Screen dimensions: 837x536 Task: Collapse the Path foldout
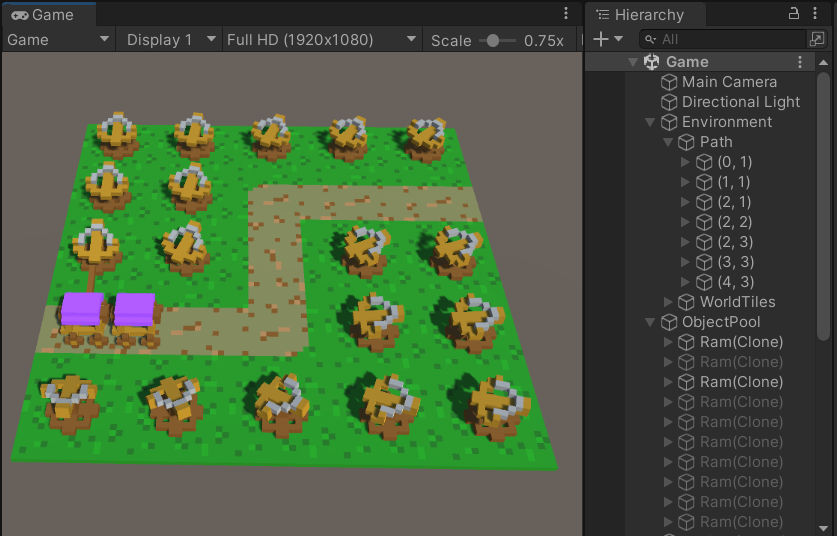[x=668, y=142]
